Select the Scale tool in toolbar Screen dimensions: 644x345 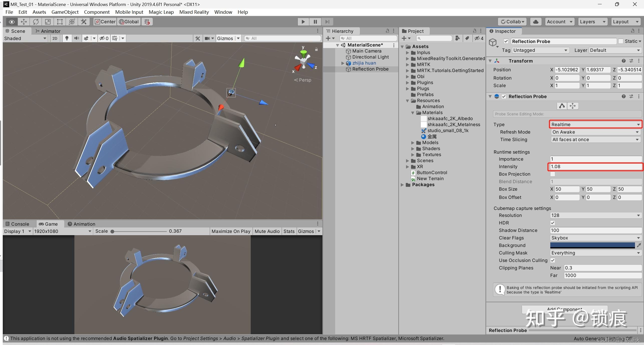48,22
